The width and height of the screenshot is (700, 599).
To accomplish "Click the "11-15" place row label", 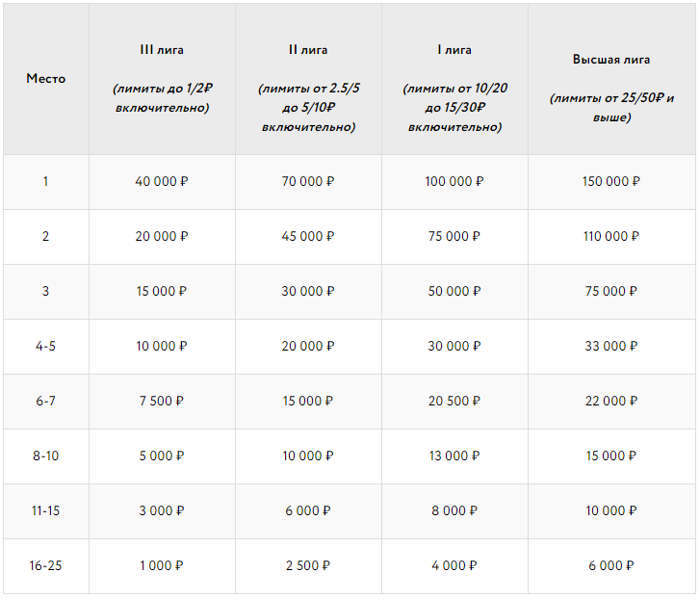I will (45, 510).
